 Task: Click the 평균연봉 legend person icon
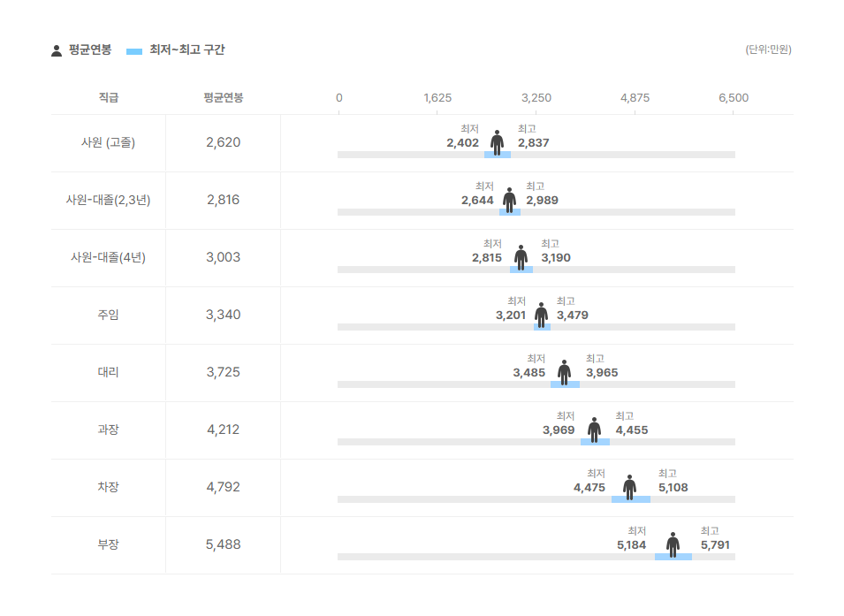coord(57,50)
